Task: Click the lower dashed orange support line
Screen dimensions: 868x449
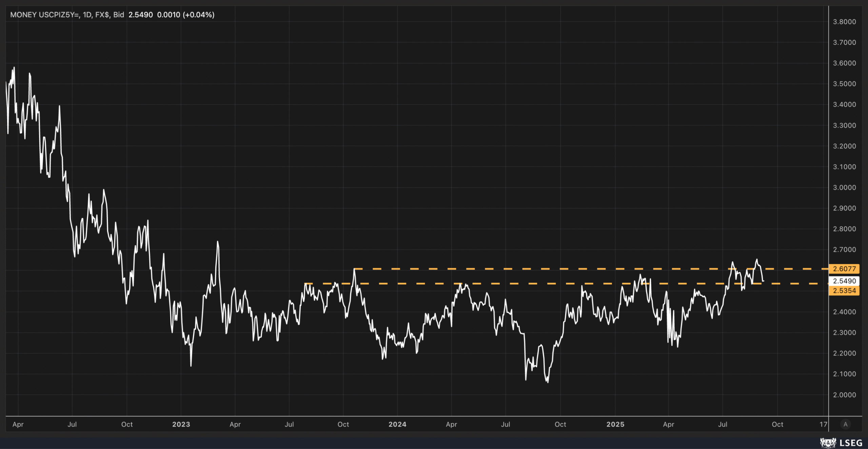Action: [x=566, y=284]
